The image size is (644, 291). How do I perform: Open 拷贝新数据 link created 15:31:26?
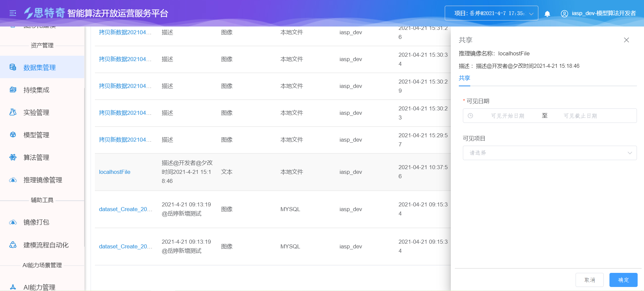(x=125, y=32)
